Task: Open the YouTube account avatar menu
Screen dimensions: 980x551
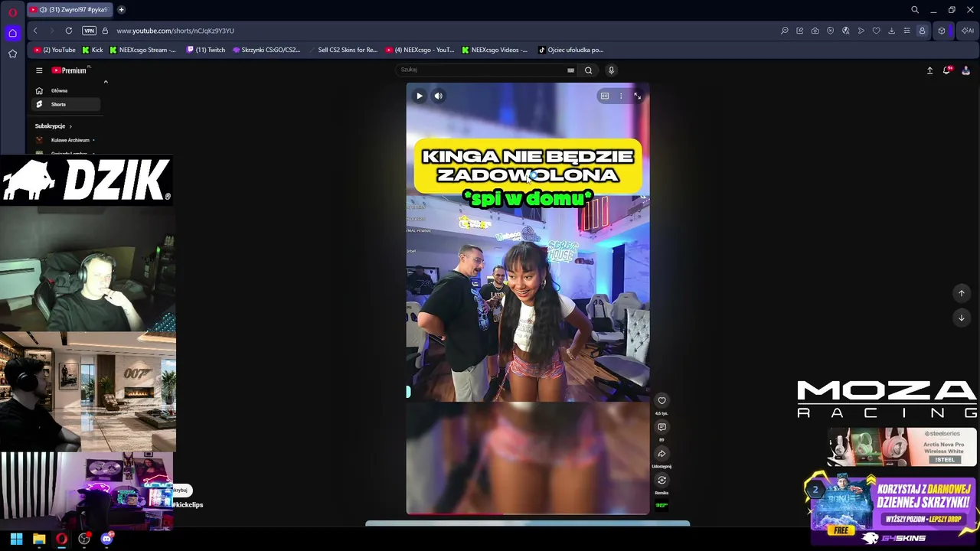Action: 965,70
